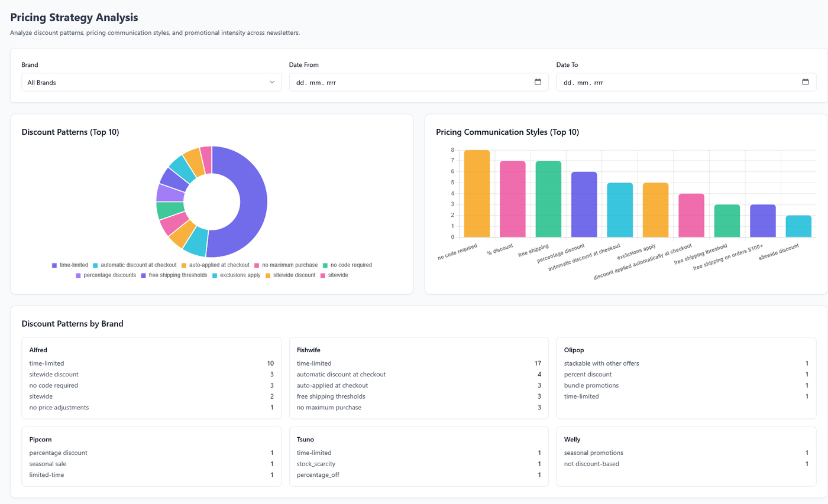Click 'stock_scarcity' row in Tsuno card
Image resolution: width=828 pixels, height=504 pixels.
click(x=419, y=464)
